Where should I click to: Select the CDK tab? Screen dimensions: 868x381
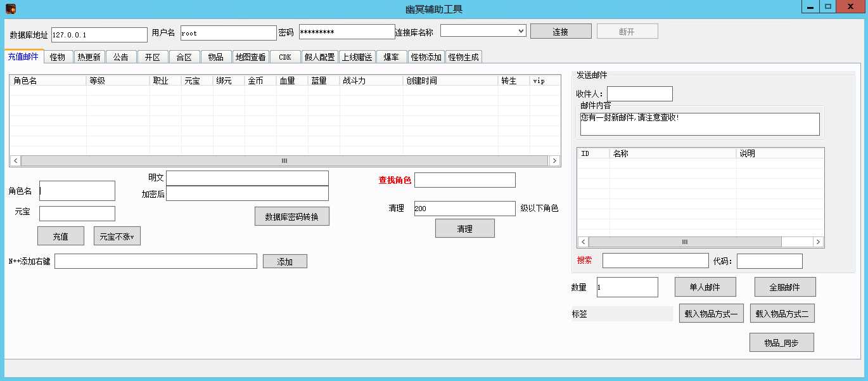tap(285, 57)
